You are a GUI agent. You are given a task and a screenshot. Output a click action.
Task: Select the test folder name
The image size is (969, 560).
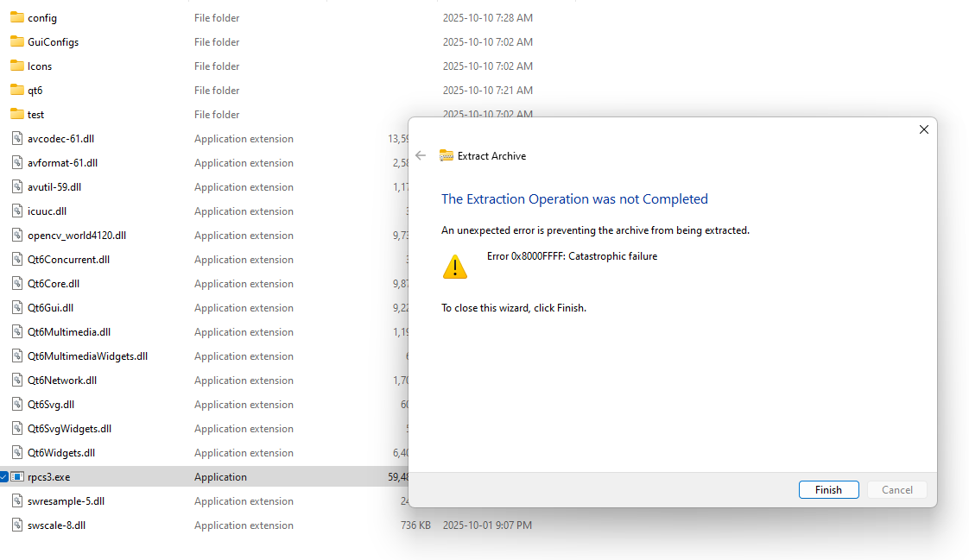click(x=36, y=114)
